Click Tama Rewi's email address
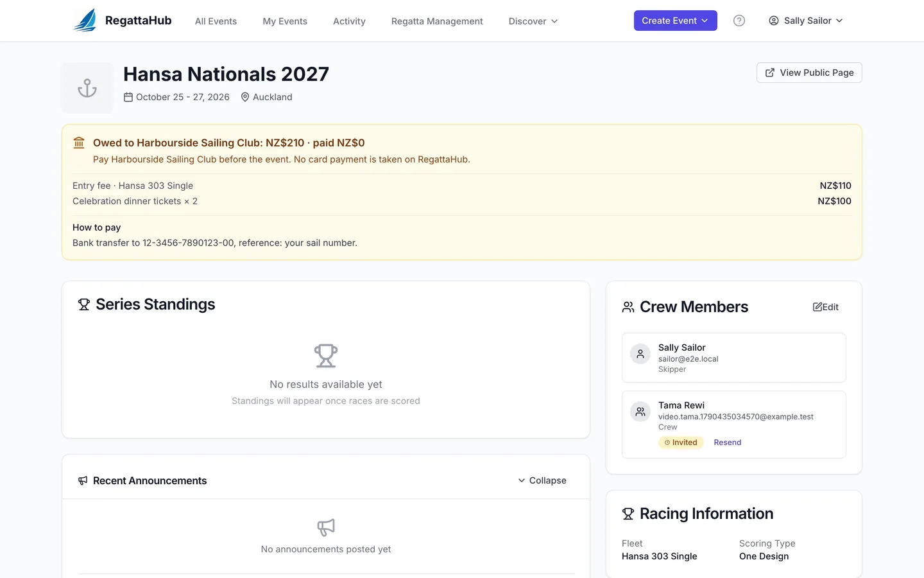 point(736,417)
